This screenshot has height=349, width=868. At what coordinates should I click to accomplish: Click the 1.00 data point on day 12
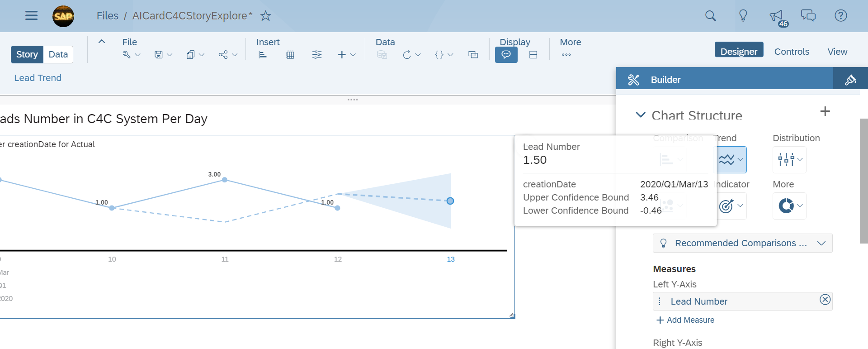pyautogui.click(x=337, y=208)
